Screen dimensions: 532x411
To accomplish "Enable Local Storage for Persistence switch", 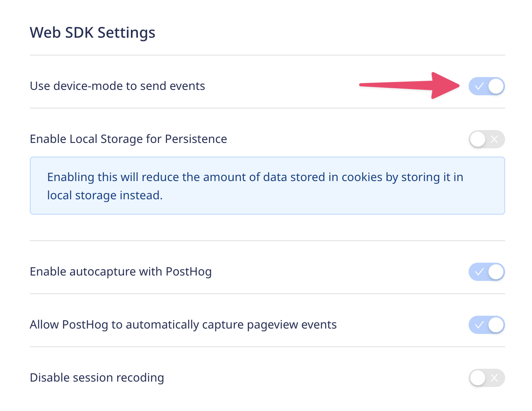I will click(x=486, y=139).
